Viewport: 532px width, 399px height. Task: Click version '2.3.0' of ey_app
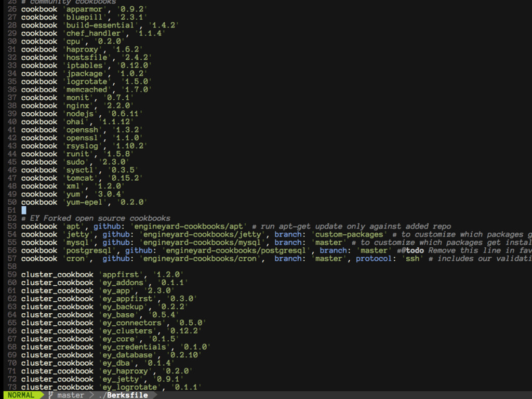159,291
